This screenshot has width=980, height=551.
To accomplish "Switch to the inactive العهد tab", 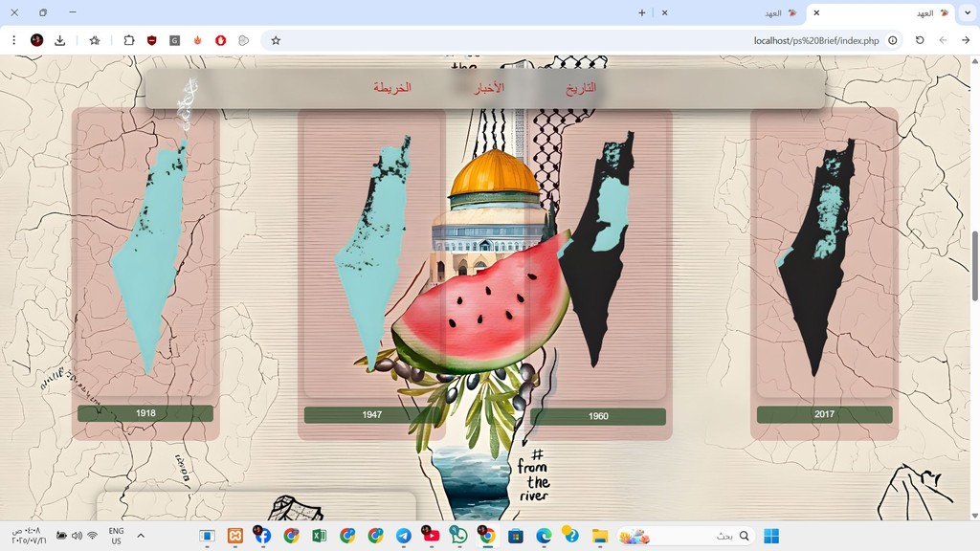I will click(x=730, y=13).
